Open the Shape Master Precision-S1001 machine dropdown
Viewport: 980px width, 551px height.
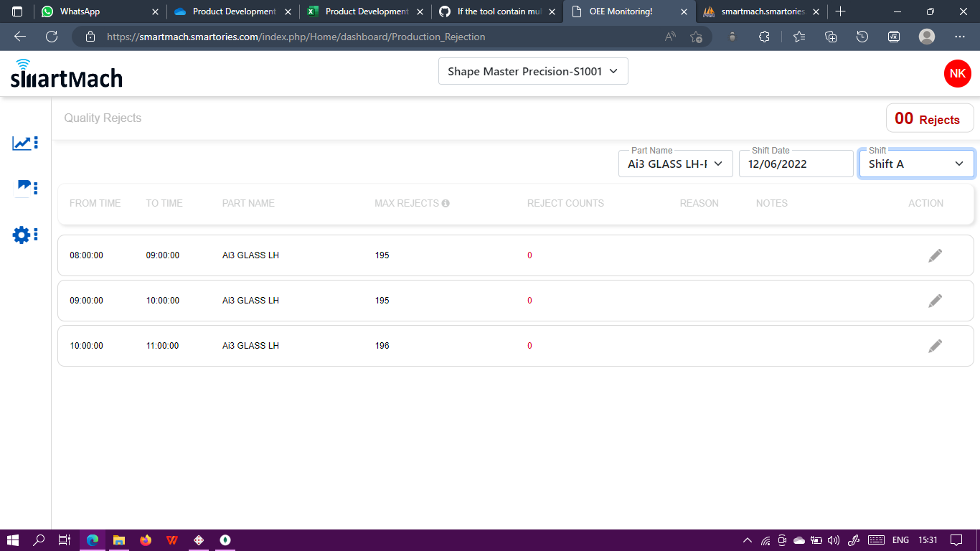tap(532, 71)
